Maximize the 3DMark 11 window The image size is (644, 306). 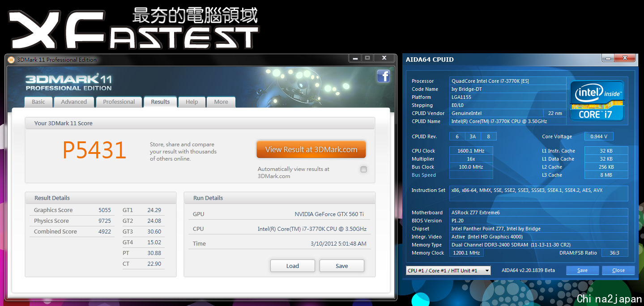367,58
